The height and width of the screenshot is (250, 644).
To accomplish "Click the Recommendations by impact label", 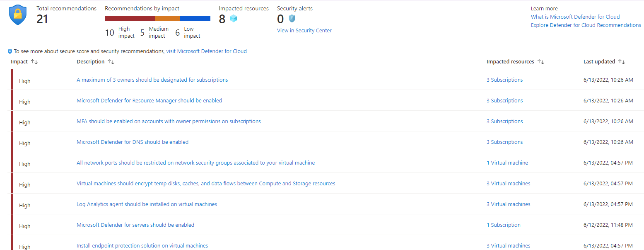I will point(142,8).
